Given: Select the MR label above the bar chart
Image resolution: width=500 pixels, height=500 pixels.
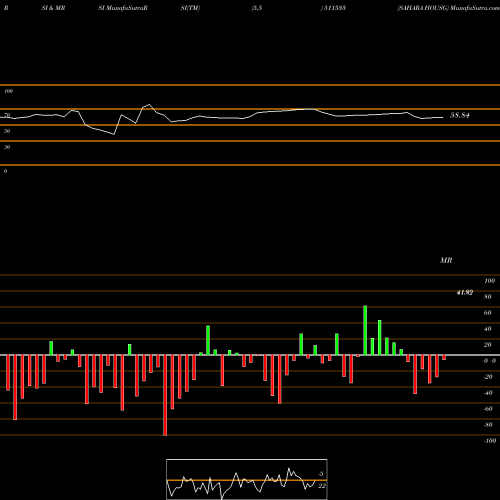Looking at the screenshot, I should click(x=446, y=260).
